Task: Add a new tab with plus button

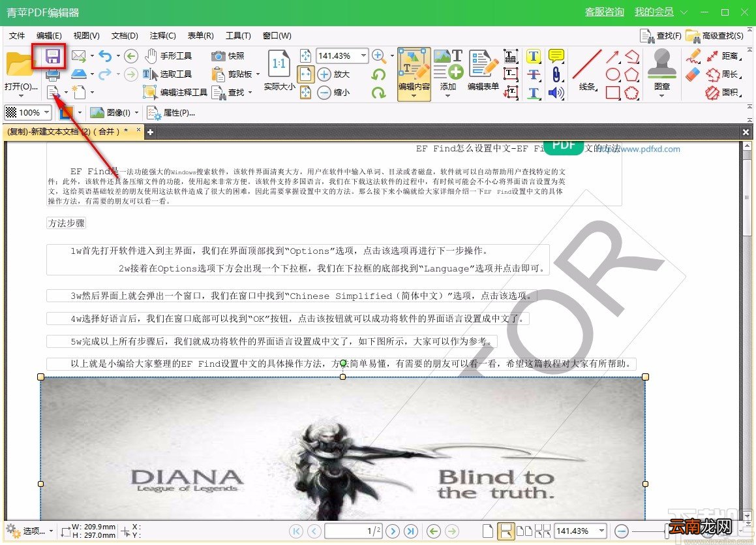Action: coord(150,132)
